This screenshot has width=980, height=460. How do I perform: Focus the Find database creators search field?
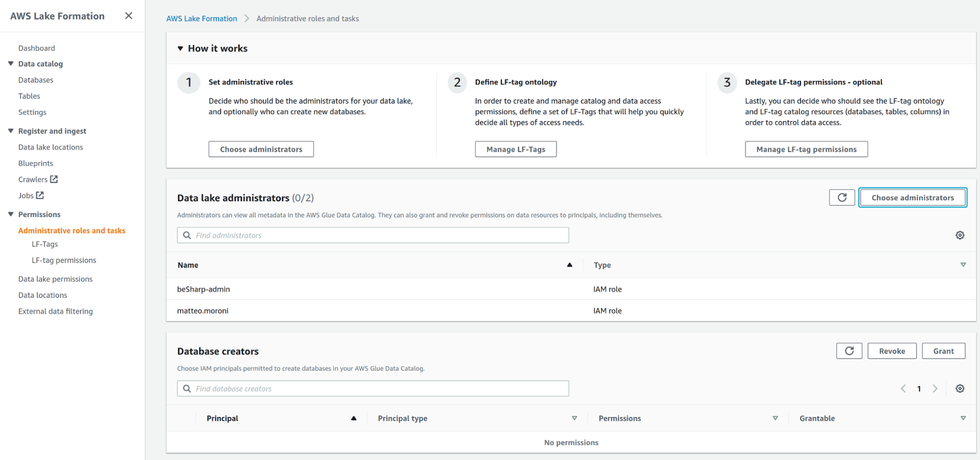373,388
